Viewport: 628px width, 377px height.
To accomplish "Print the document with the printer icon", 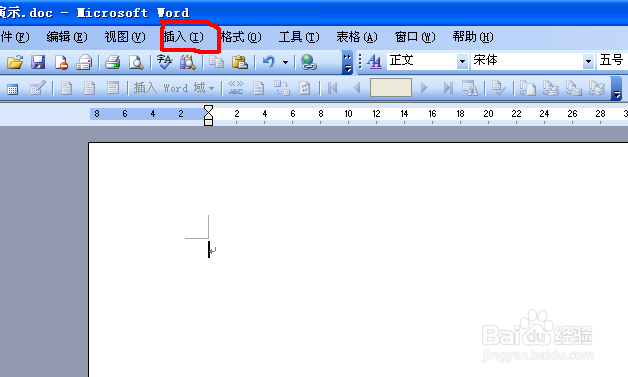I will point(113,62).
